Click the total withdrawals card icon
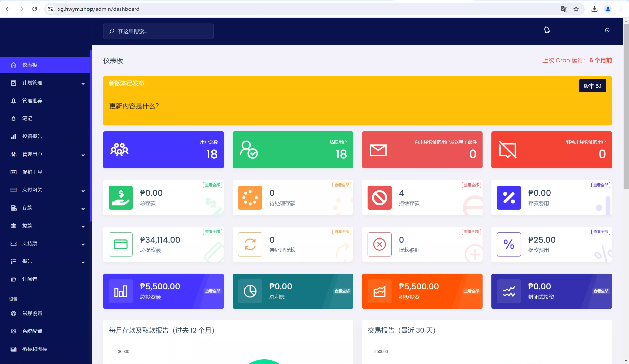 pyautogui.click(x=121, y=244)
